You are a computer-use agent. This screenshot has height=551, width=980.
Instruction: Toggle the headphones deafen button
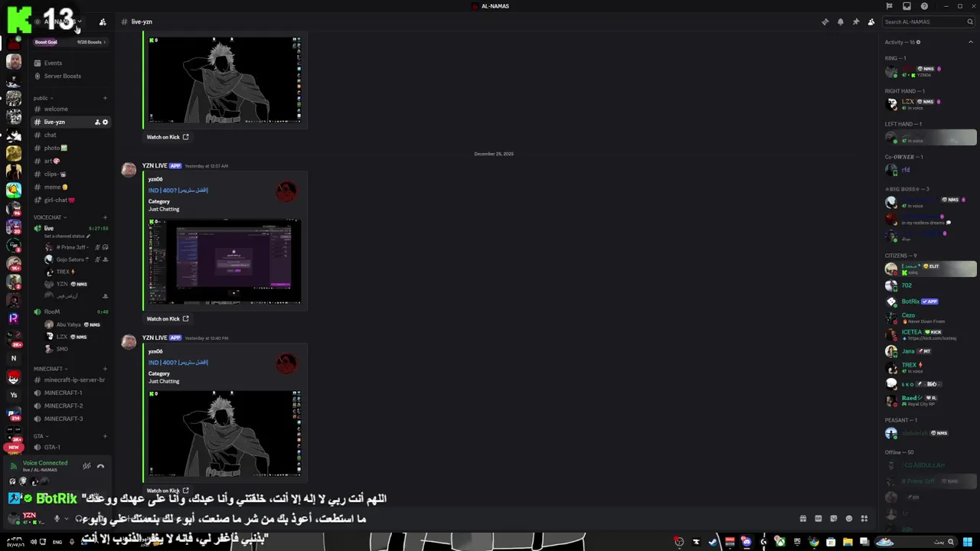click(x=79, y=518)
